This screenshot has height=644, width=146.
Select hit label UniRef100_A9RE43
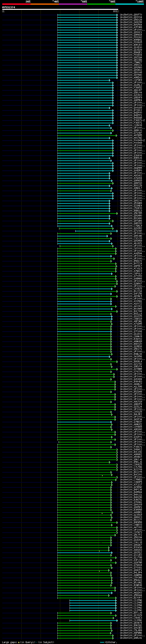tap(131, 77)
